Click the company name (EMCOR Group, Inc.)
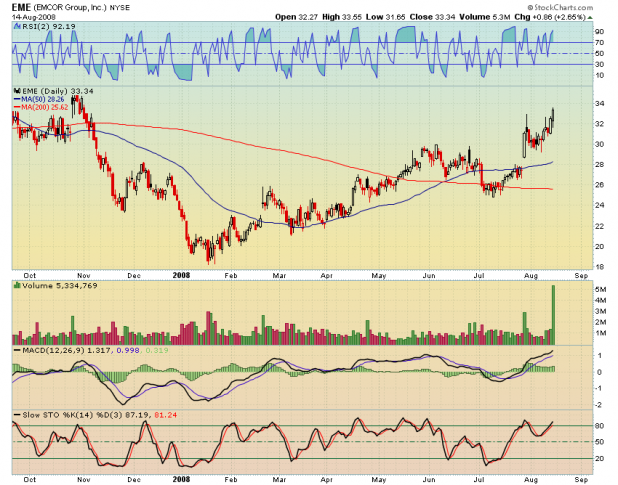The image size is (618, 485). point(70,7)
